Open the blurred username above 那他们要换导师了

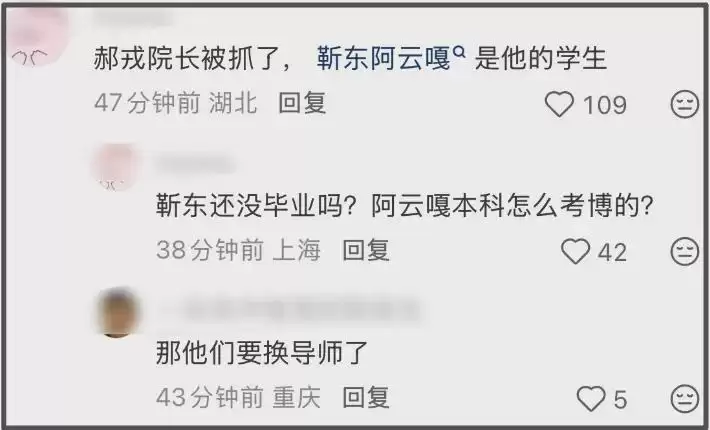[290, 310]
